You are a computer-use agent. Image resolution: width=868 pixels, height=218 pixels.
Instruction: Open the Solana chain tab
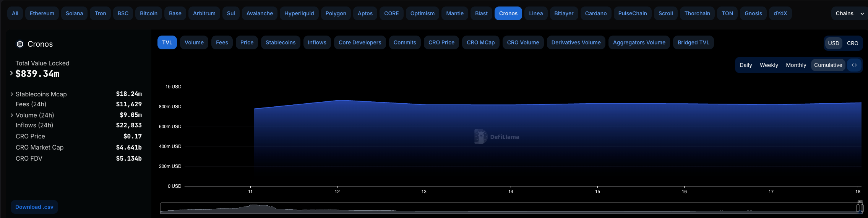click(x=74, y=13)
